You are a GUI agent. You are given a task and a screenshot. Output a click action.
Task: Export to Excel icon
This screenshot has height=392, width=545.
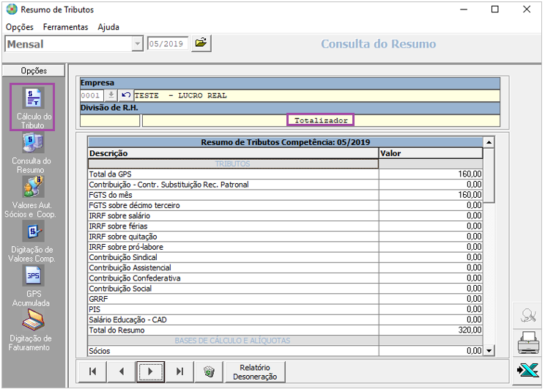point(527,371)
